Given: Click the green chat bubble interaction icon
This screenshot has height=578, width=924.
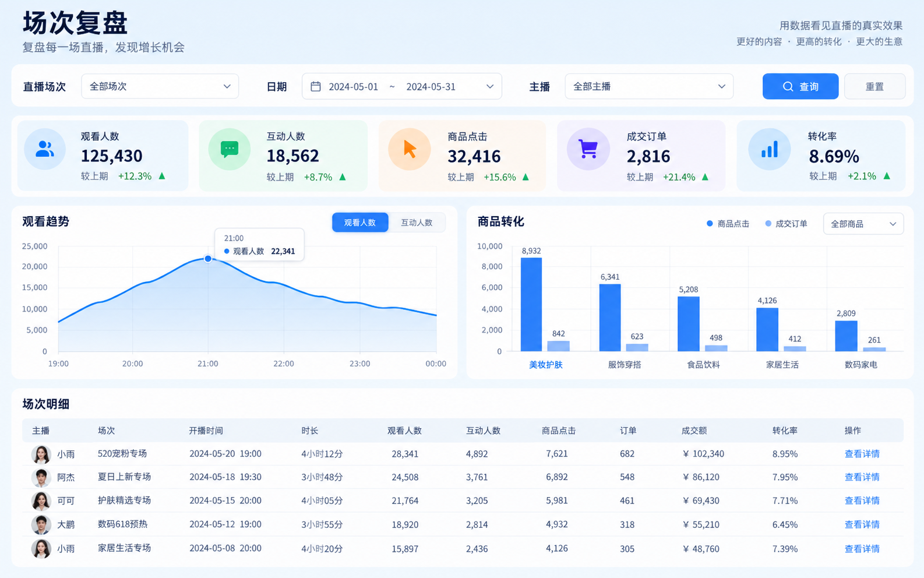Looking at the screenshot, I should point(230,149).
